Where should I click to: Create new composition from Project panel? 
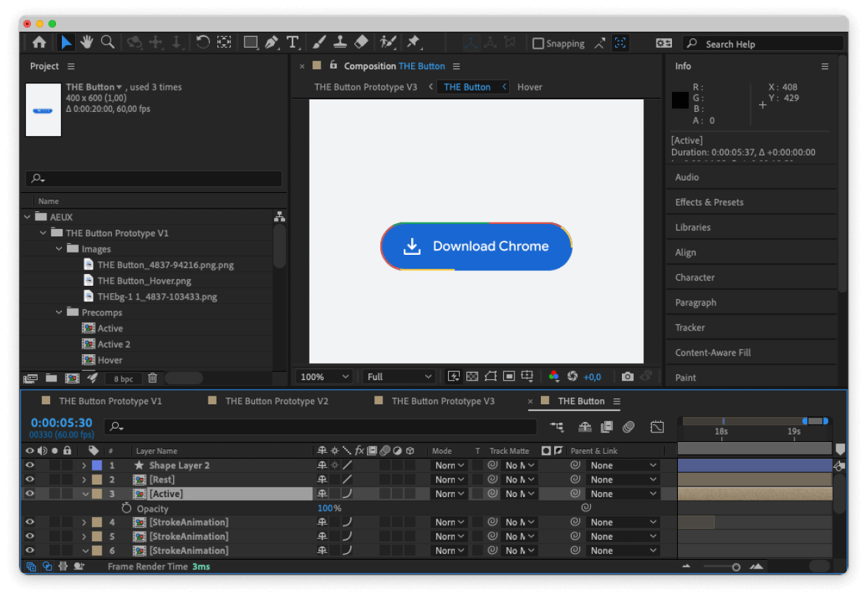[x=72, y=379]
